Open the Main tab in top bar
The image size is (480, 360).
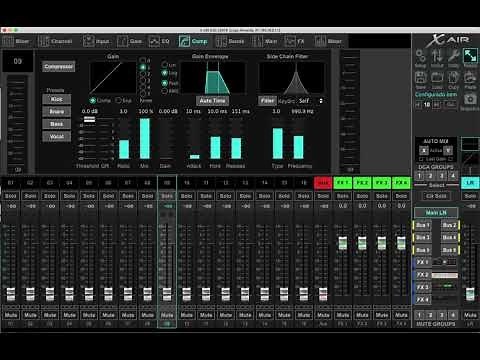pyautogui.click(x=265, y=41)
